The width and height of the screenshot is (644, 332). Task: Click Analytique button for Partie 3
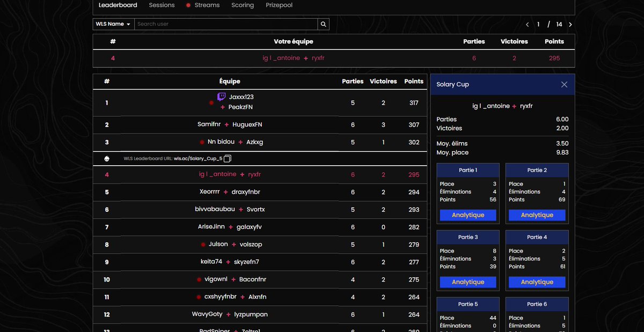point(468,282)
